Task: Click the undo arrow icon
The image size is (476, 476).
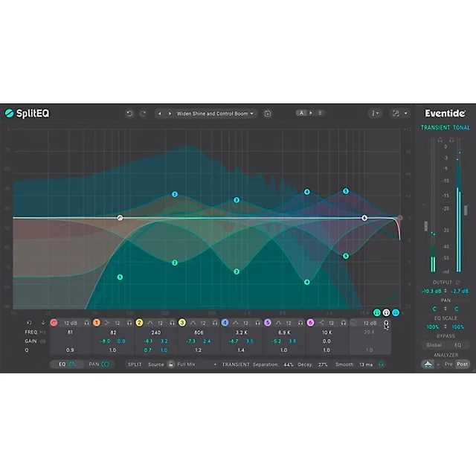Action: point(129,114)
